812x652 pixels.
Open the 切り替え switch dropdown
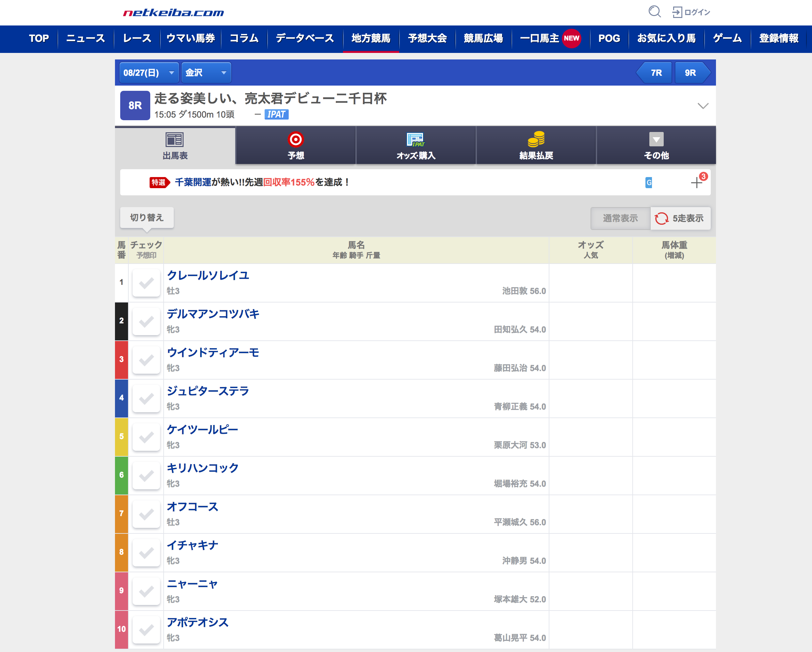coord(147,217)
